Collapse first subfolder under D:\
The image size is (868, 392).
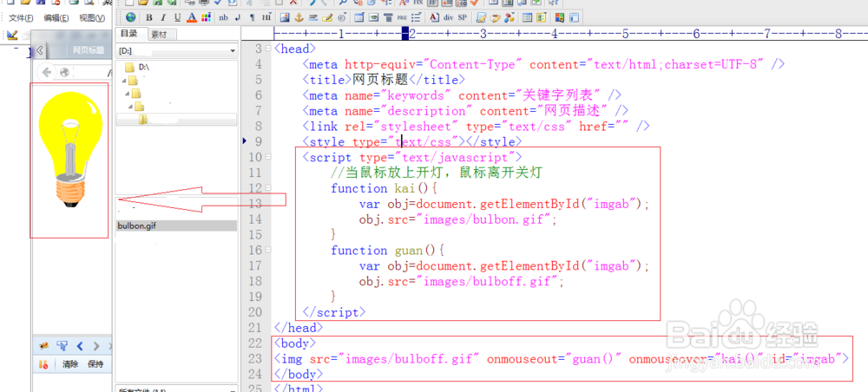coord(124,80)
